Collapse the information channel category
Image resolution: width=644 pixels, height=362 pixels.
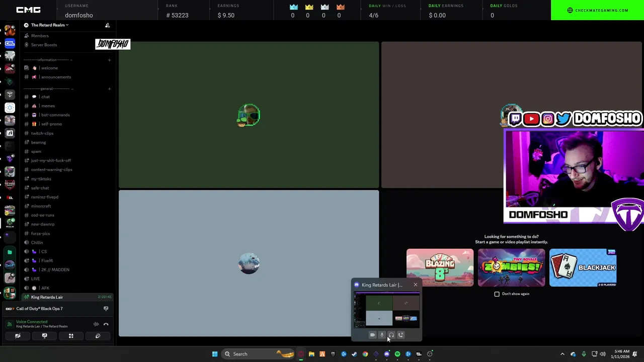[x=48, y=60]
